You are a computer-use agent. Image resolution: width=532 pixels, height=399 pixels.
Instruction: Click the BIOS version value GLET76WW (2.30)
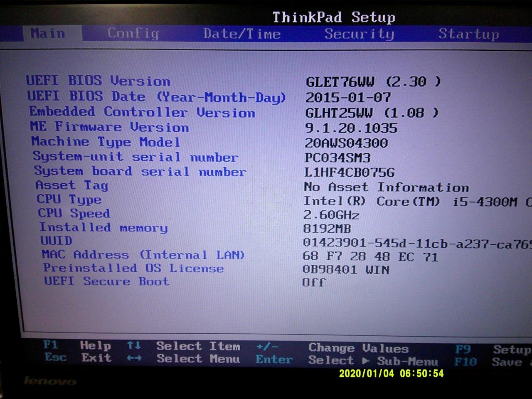click(x=373, y=81)
